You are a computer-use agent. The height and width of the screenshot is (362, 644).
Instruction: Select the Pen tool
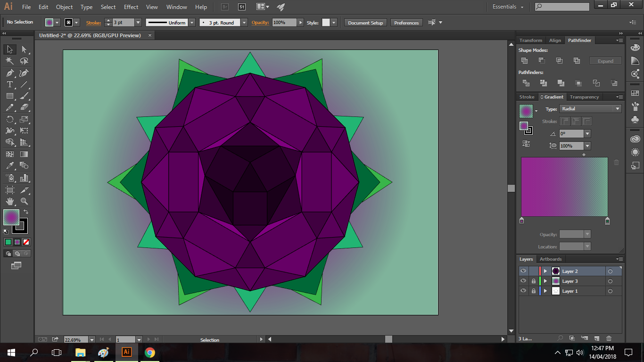pyautogui.click(x=10, y=73)
